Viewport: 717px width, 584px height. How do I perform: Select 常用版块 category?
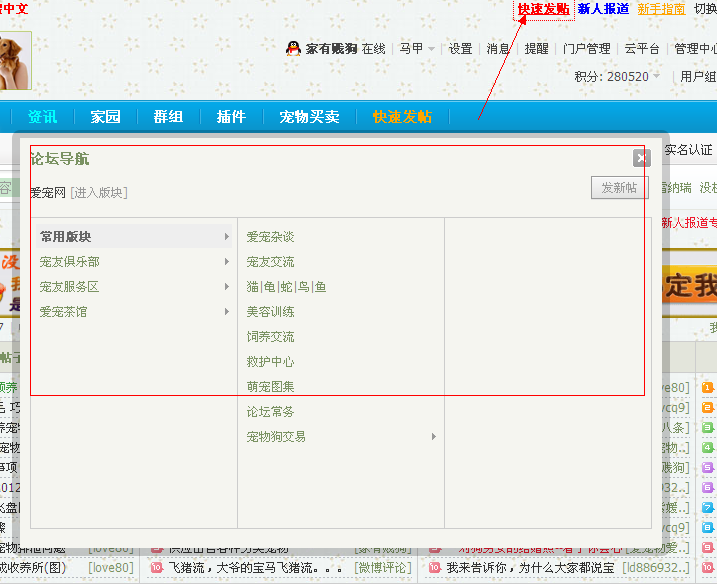[x=134, y=236]
